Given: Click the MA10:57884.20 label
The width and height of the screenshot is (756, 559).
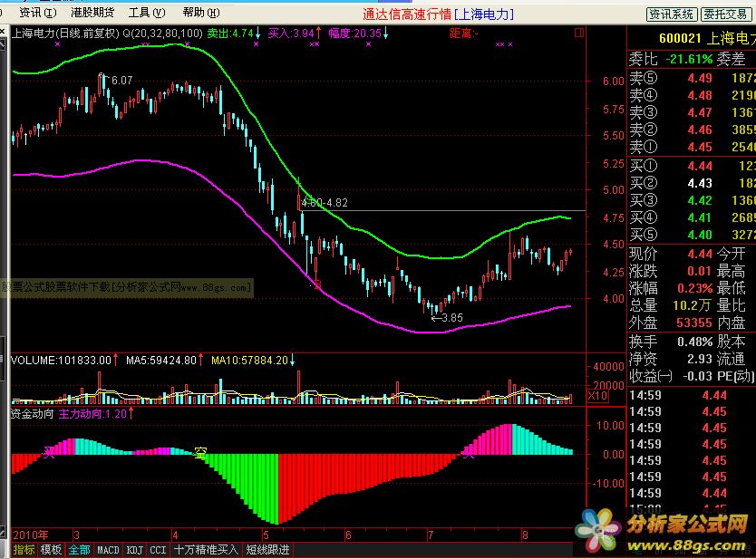Looking at the screenshot, I should [249, 361].
